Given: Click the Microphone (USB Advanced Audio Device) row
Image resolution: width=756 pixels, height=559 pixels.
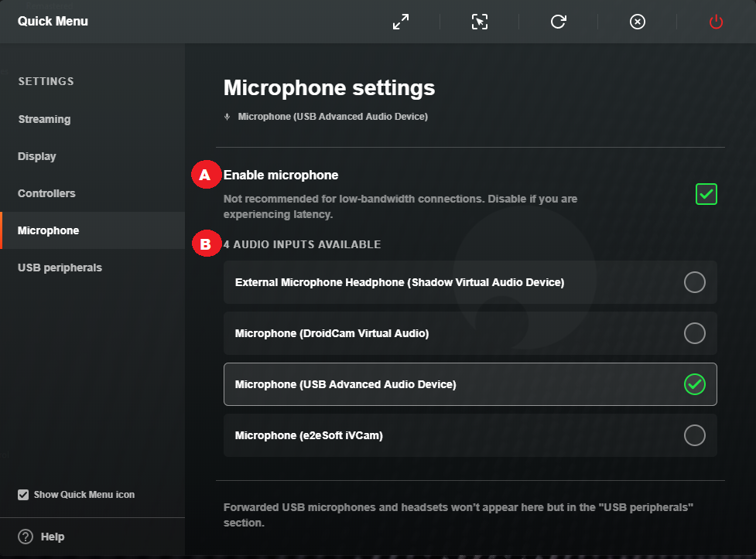Looking at the screenshot, I should [470, 384].
